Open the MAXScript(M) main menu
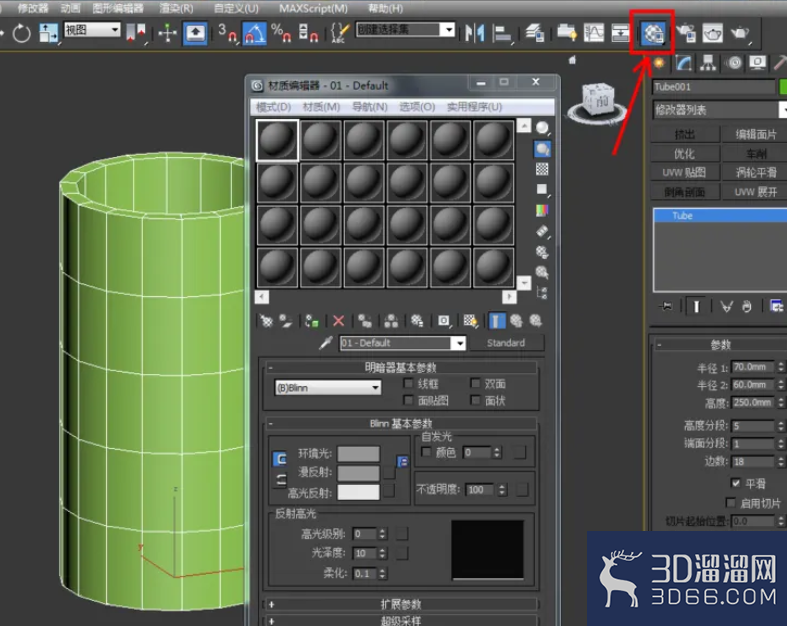Viewport: 787px width, 626px height. tap(313, 9)
